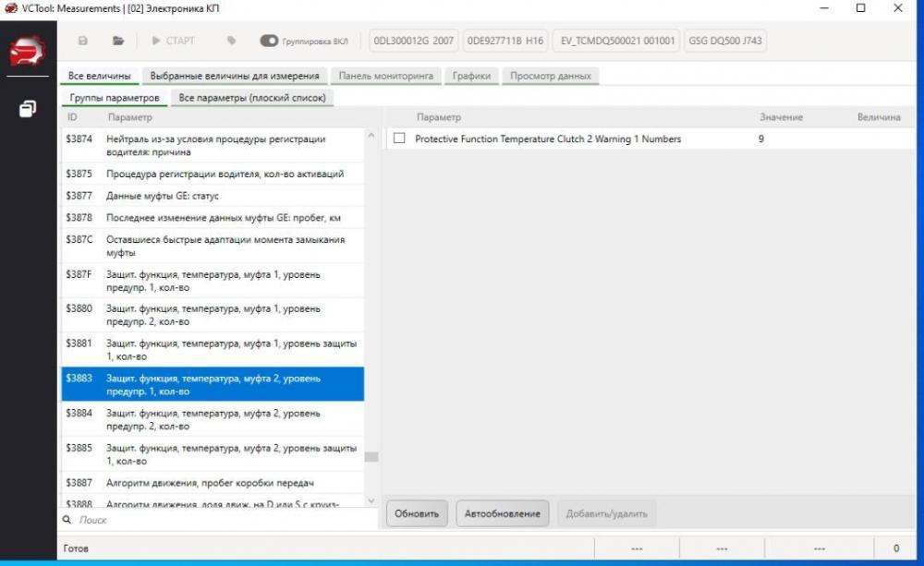The height and width of the screenshot is (566, 924).
Task: Open file with the folder icon
Action: click(x=118, y=41)
